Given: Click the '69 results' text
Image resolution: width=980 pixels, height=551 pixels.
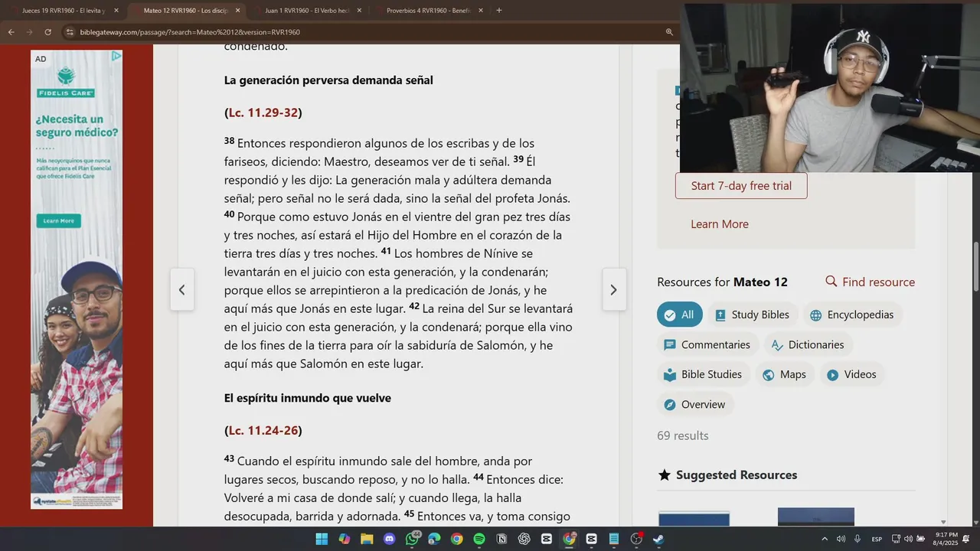Looking at the screenshot, I should point(683,435).
